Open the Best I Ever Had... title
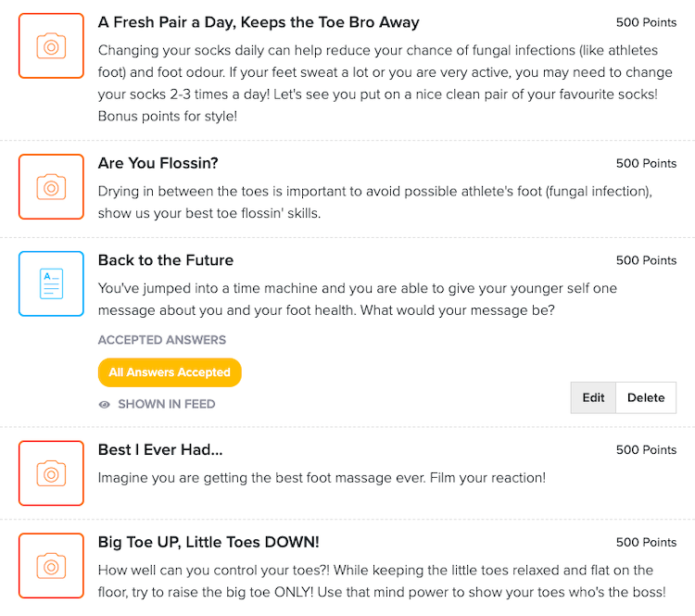The width and height of the screenshot is (695, 616). (160, 450)
